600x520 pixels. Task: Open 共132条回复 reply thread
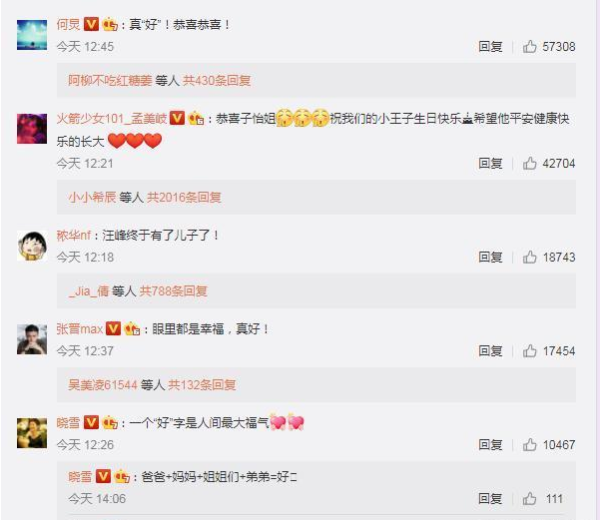tap(202, 385)
